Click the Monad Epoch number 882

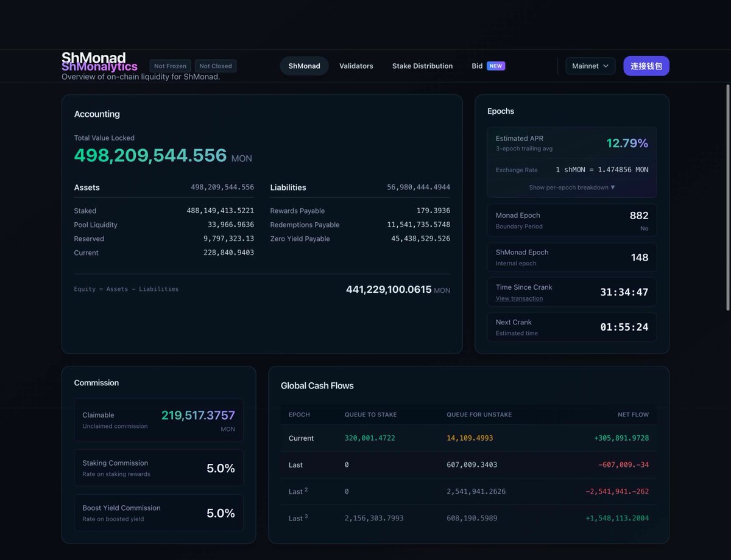point(639,215)
